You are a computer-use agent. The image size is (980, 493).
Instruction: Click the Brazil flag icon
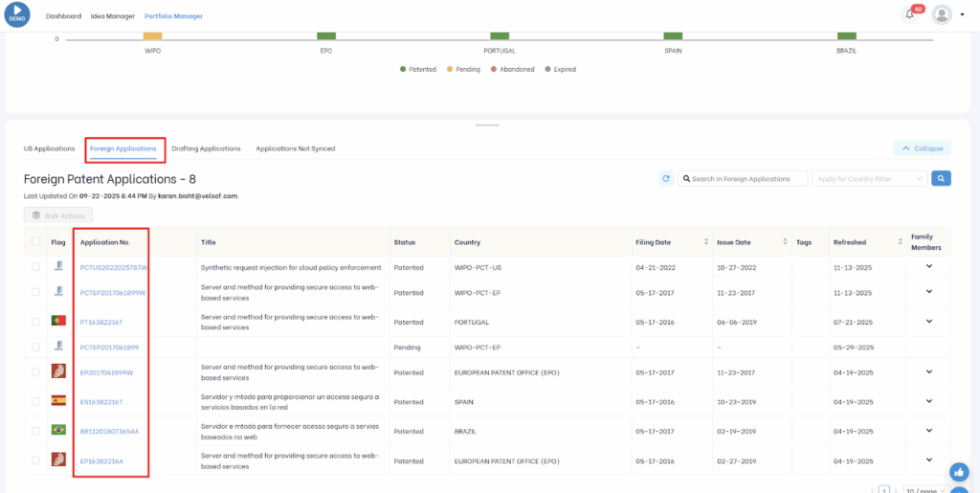pos(58,431)
